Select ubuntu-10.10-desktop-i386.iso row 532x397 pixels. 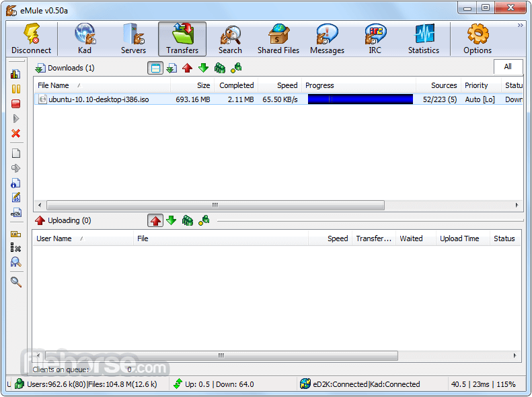pos(278,99)
